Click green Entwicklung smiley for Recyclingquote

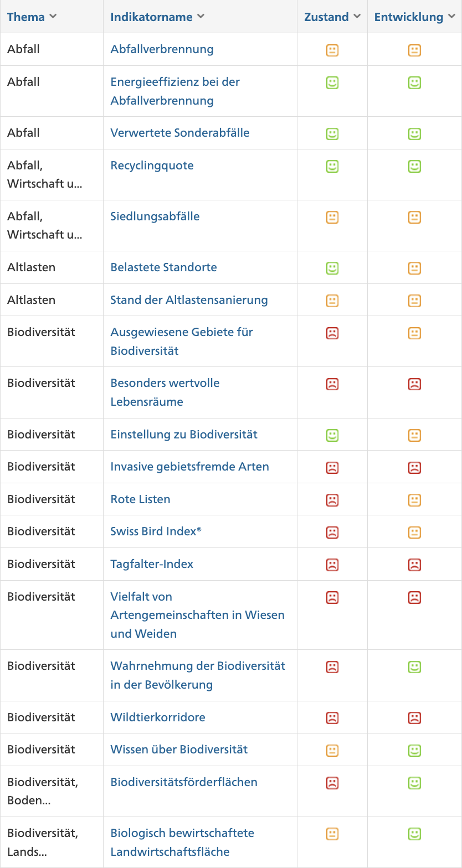pyautogui.click(x=414, y=166)
